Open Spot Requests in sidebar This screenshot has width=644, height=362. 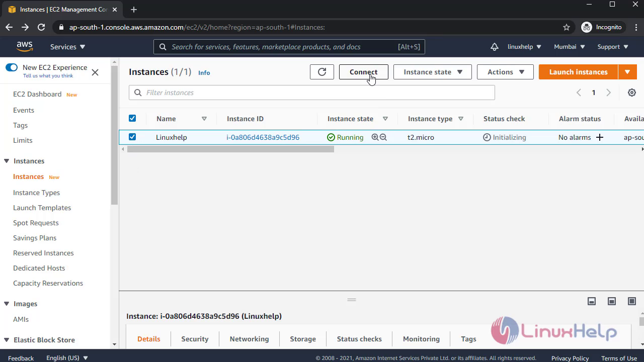point(36,223)
